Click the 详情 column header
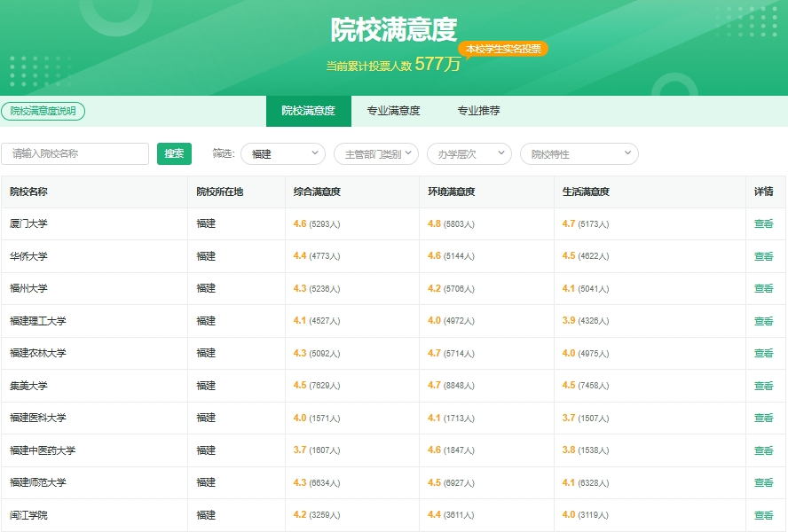The image size is (788, 532). [x=764, y=192]
